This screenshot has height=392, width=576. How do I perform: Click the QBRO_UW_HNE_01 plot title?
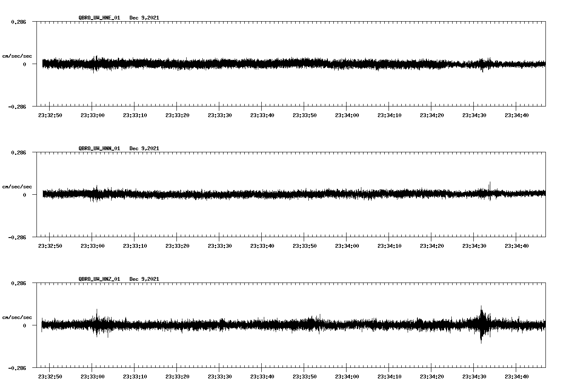click(x=99, y=18)
